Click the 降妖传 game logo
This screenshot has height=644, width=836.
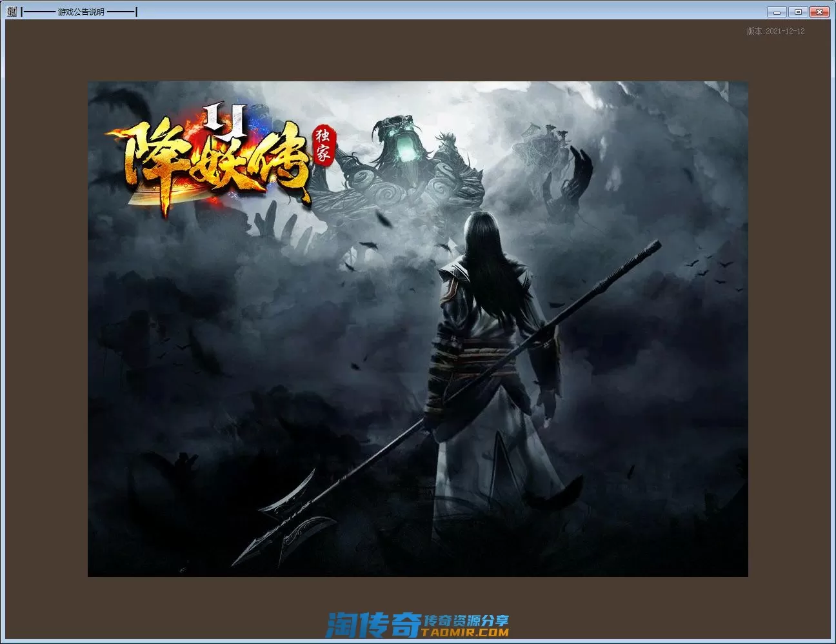(210, 161)
